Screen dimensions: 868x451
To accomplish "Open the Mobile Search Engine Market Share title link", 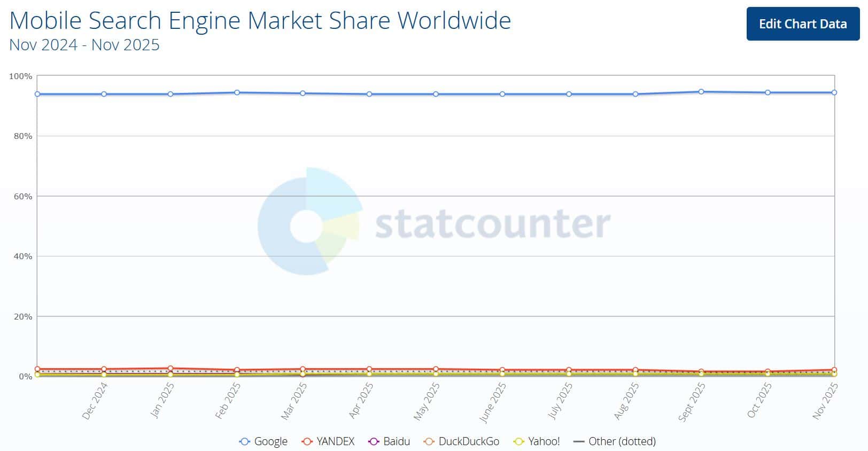I will coord(260,20).
